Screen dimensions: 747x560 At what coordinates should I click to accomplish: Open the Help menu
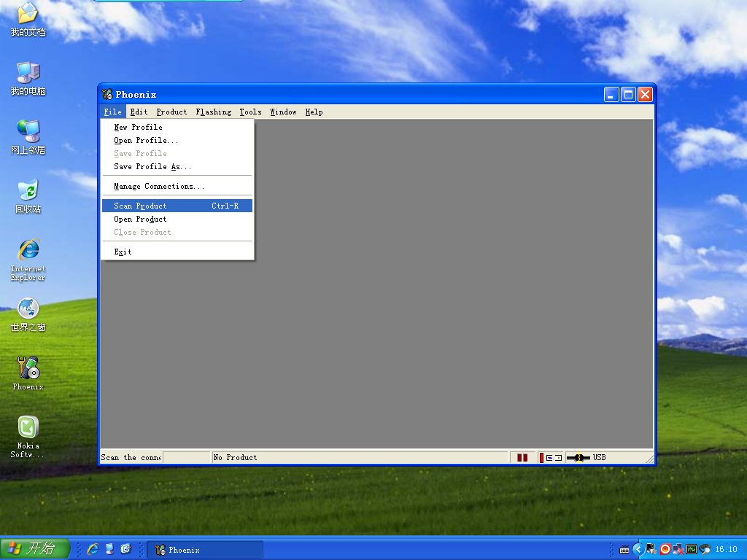click(314, 112)
